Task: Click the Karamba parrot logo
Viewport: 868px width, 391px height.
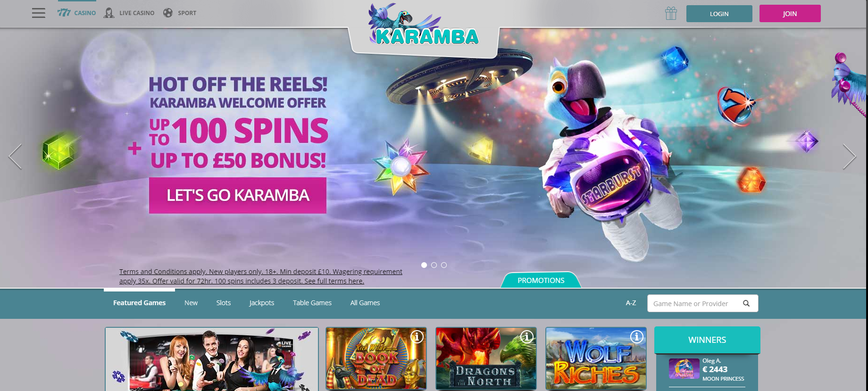Action: click(x=423, y=25)
